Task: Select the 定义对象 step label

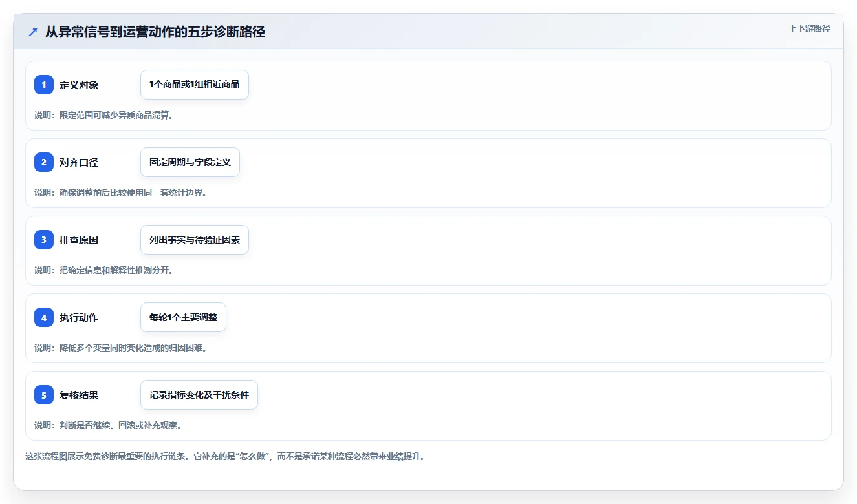Action: click(79, 85)
